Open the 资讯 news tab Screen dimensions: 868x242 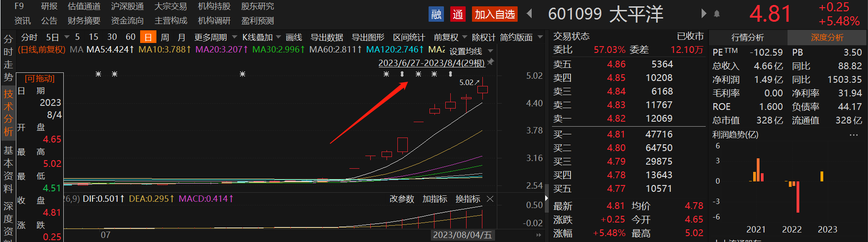coord(23,21)
